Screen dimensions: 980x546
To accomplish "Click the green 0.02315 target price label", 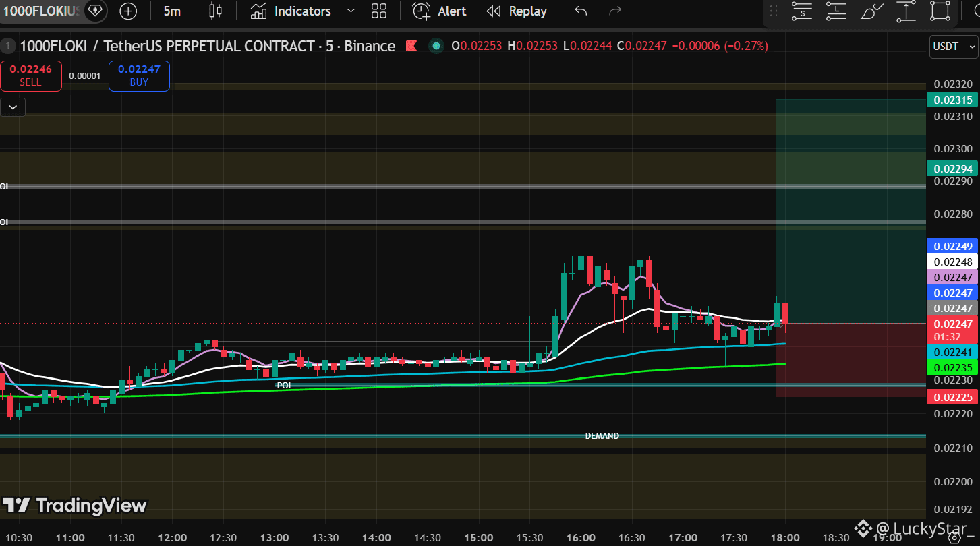I will [952, 100].
